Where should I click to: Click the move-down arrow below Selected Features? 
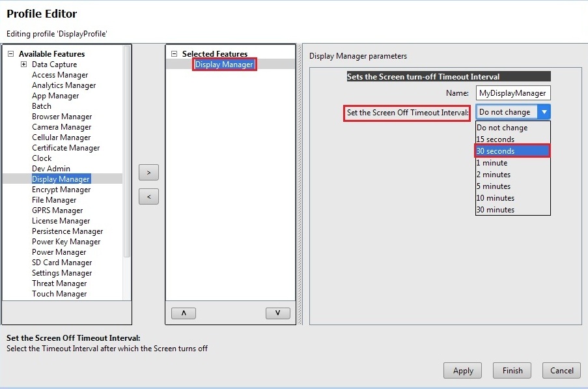click(278, 313)
